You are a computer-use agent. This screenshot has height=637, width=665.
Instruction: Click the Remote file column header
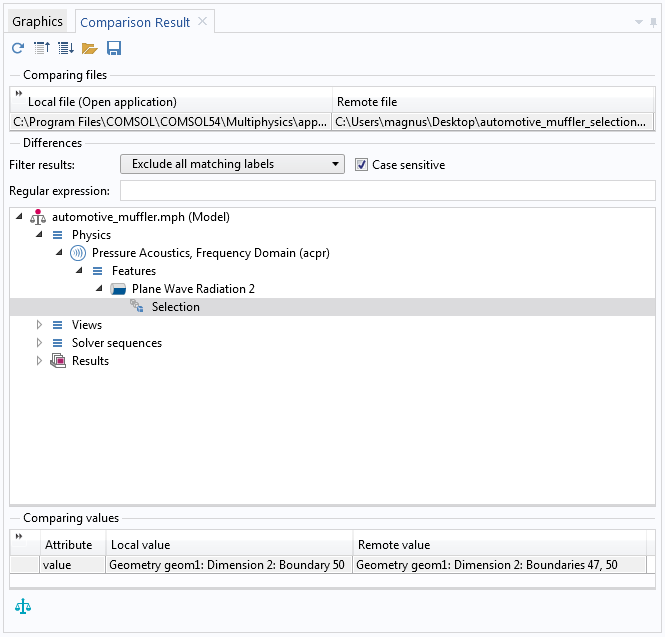point(493,102)
